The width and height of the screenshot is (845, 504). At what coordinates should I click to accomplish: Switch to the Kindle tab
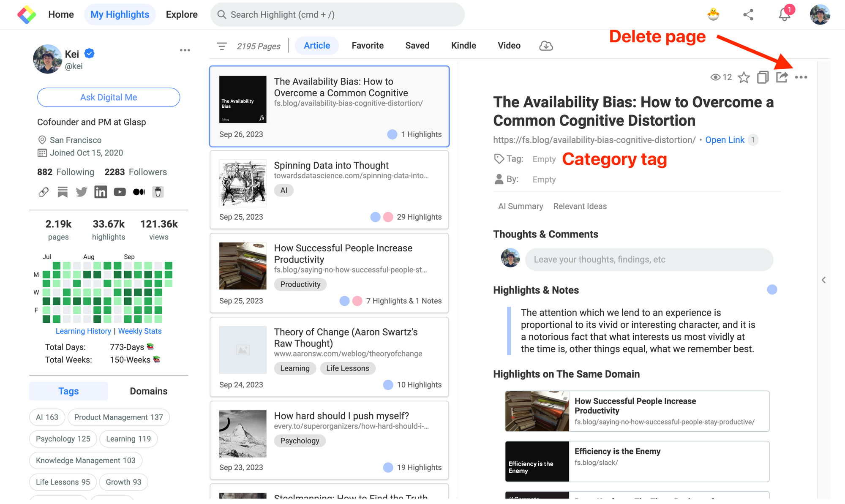[x=463, y=46]
